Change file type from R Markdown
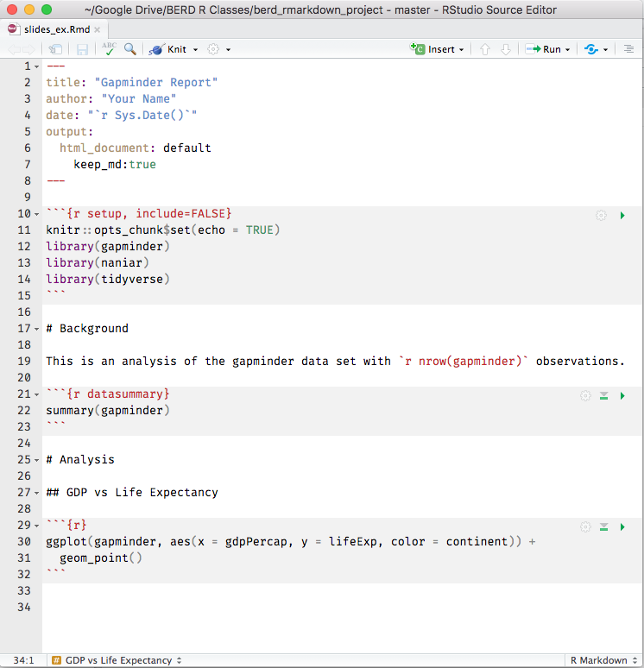 (603, 660)
